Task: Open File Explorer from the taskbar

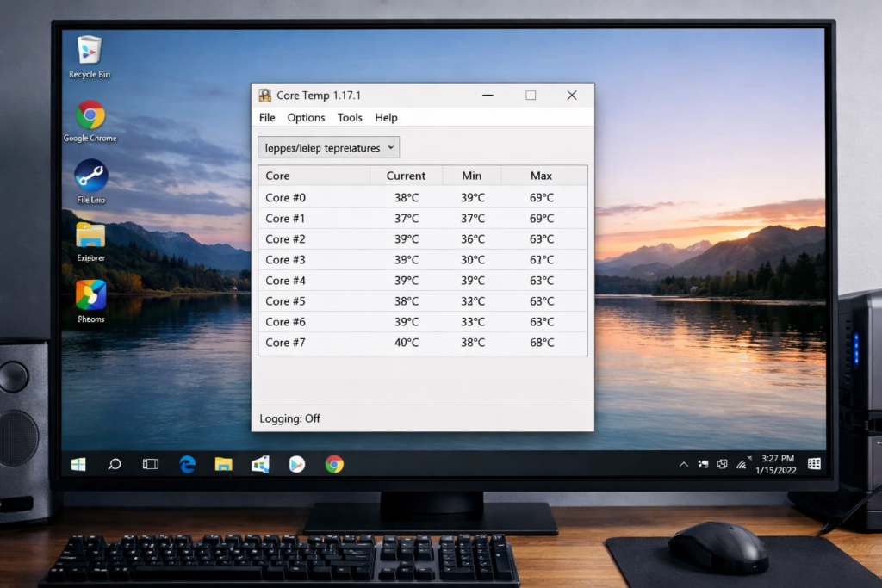Action: click(223, 464)
